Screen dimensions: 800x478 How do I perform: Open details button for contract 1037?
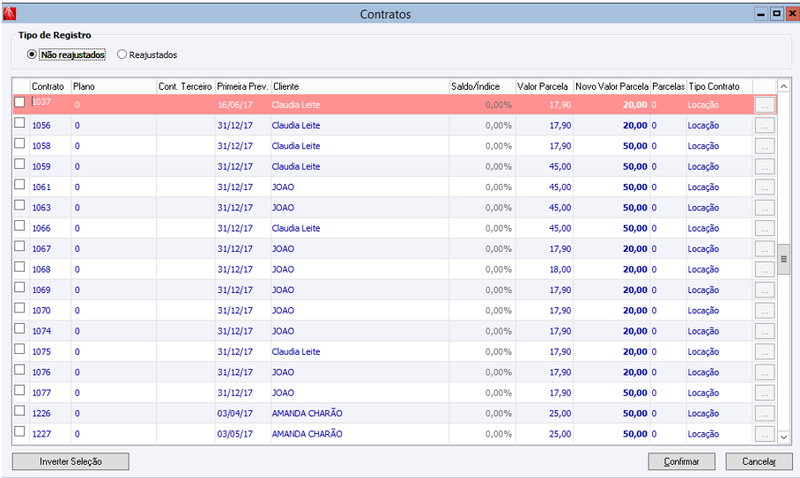click(x=764, y=105)
